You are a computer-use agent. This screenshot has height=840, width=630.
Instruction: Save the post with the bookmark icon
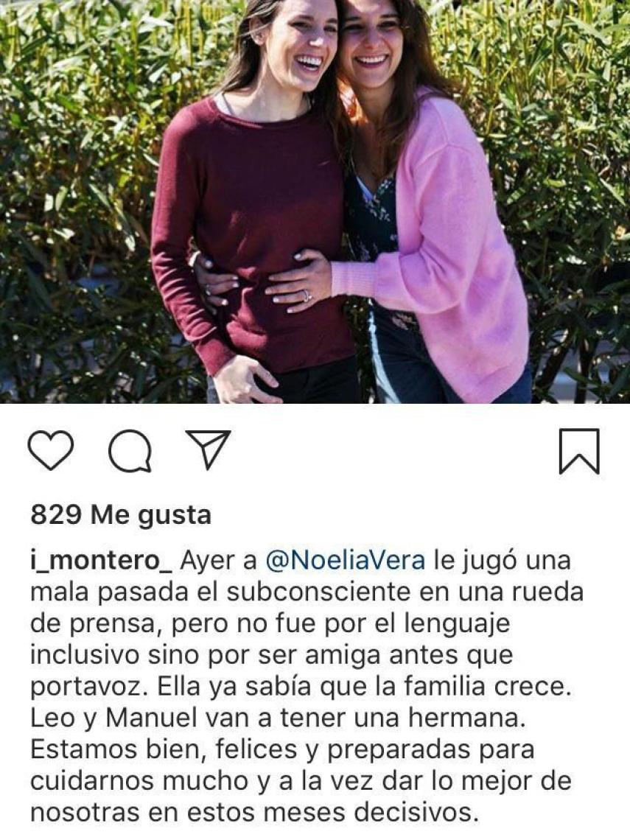coord(579,451)
